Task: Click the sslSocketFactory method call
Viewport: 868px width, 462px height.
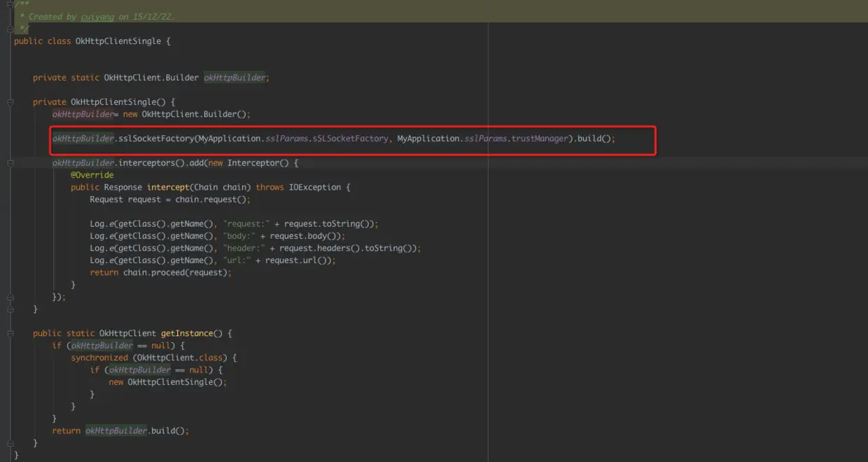Action: (x=157, y=139)
